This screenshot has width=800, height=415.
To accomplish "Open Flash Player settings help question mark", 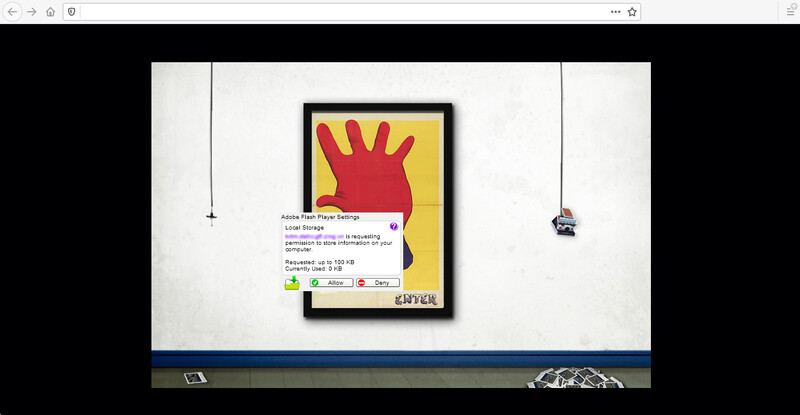I will [x=393, y=226].
